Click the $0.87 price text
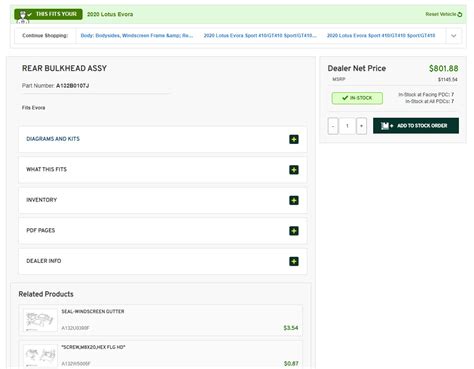Image resolution: width=474 pixels, height=369 pixels. click(291, 364)
